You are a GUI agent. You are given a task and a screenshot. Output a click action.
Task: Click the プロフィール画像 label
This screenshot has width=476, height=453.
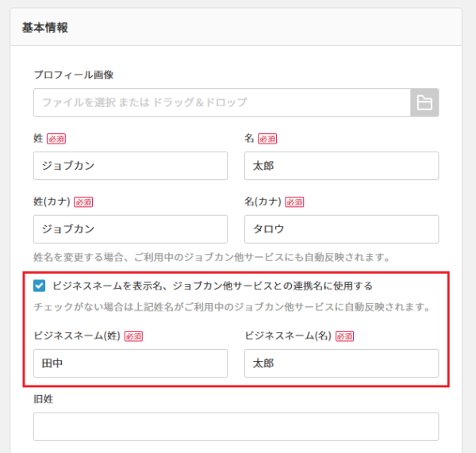click(74, 75)
